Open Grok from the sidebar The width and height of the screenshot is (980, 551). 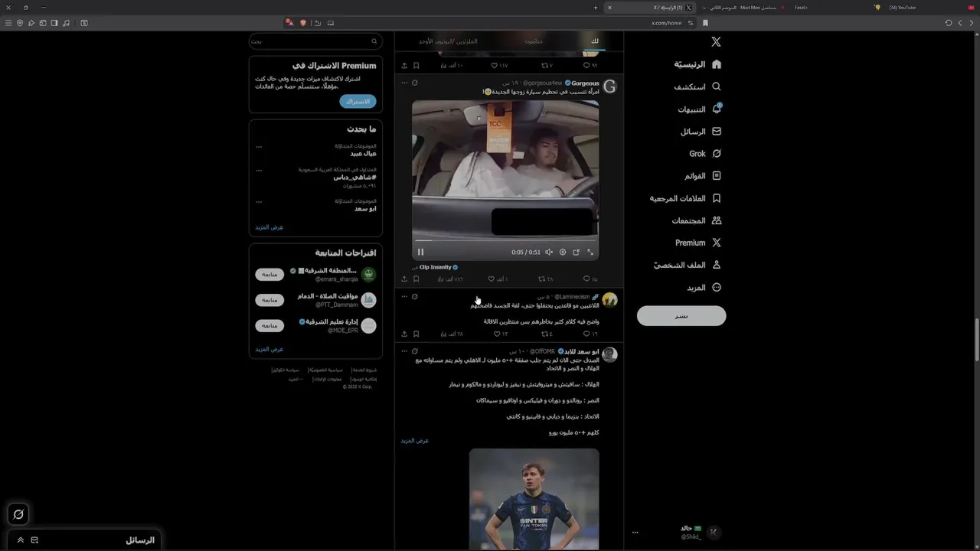pyautogui.click(x=705, y=154)
